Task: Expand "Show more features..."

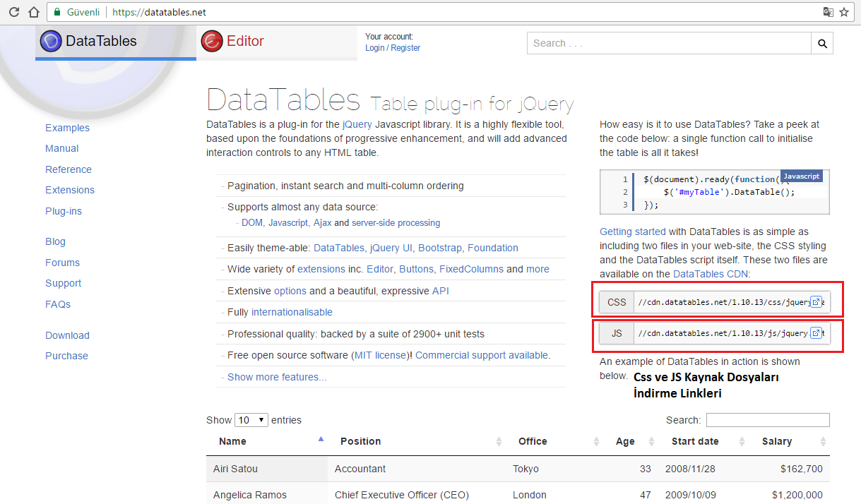Action: point(275,376)
